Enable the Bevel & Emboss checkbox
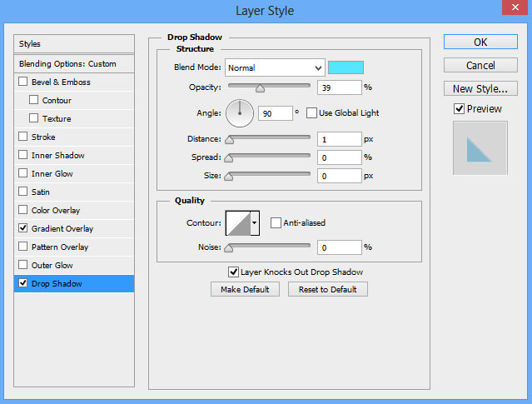Viewport: 532px width, 404px height. point(23,82)
